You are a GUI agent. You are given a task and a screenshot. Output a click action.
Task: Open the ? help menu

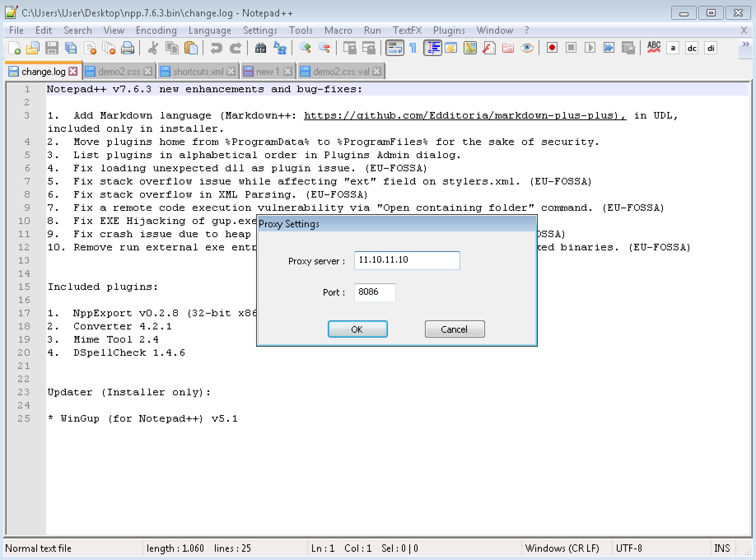pyautogui.click(x=527, y=30)
